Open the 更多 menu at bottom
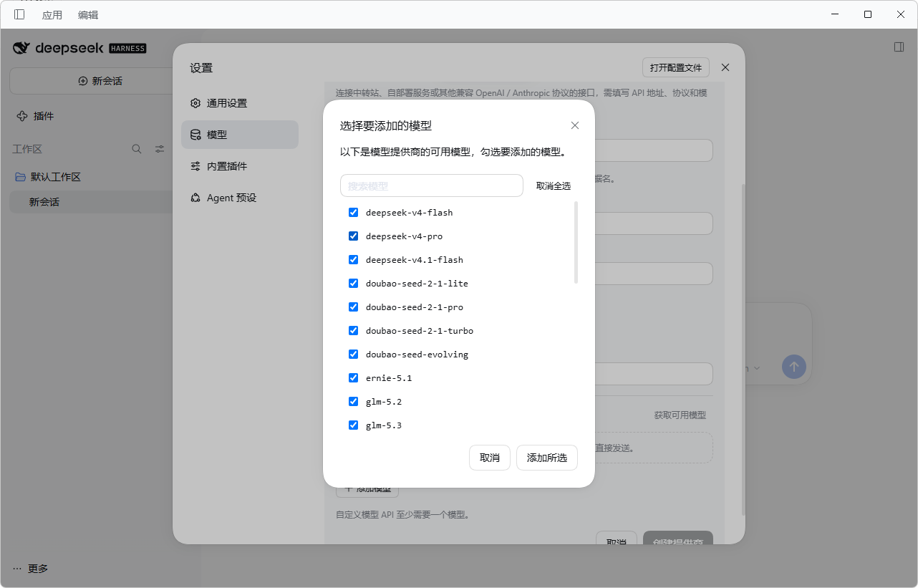 coord(31,569)
